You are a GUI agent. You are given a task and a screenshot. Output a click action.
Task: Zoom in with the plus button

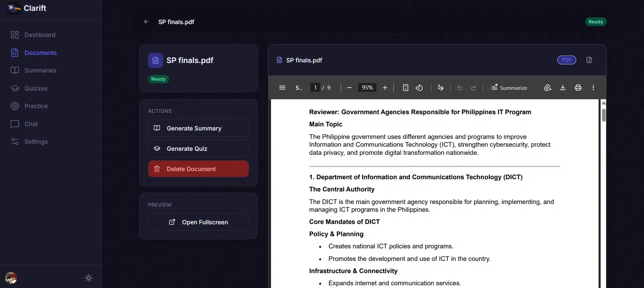[x=385, y=88]
